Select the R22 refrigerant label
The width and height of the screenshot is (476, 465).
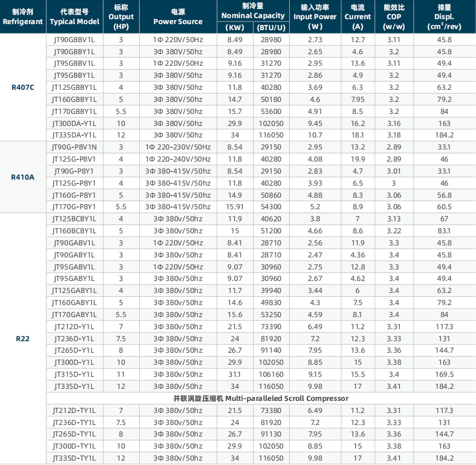point(23,338)
